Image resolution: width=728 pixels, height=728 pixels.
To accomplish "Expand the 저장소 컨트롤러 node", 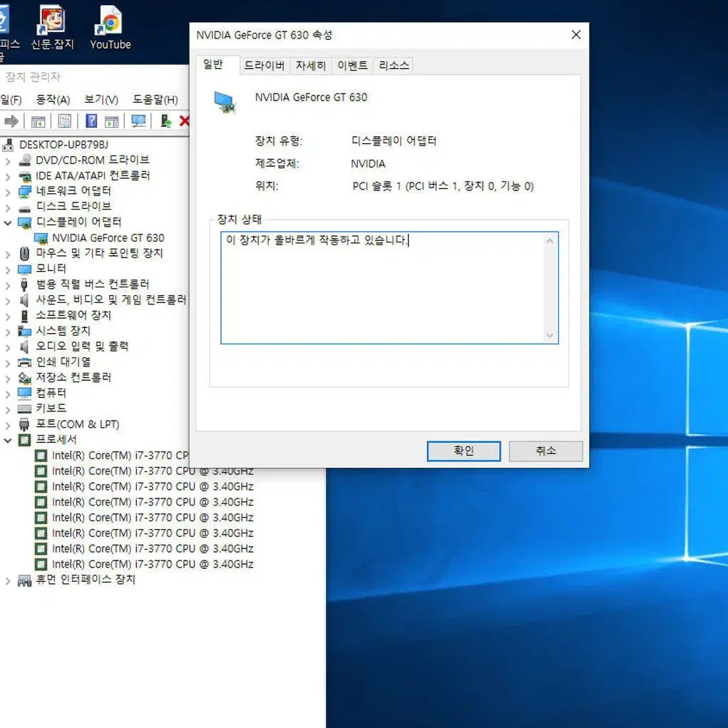I will (7, 379).
